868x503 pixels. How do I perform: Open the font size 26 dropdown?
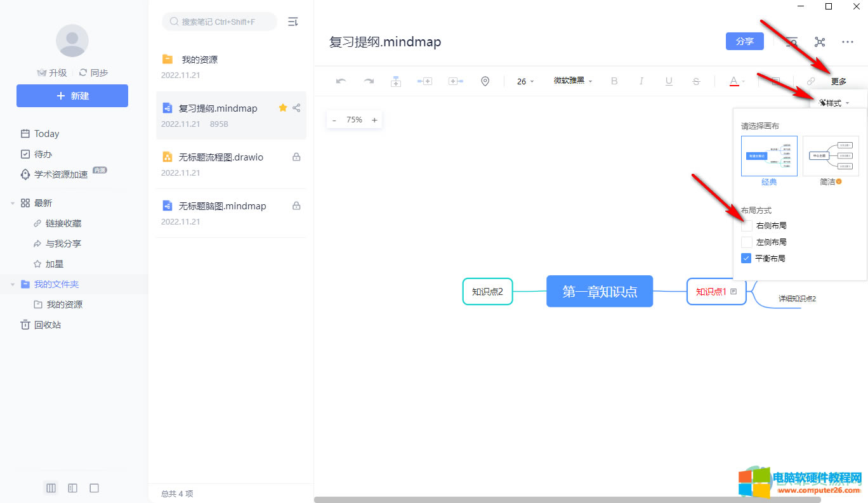coord(525,81)
